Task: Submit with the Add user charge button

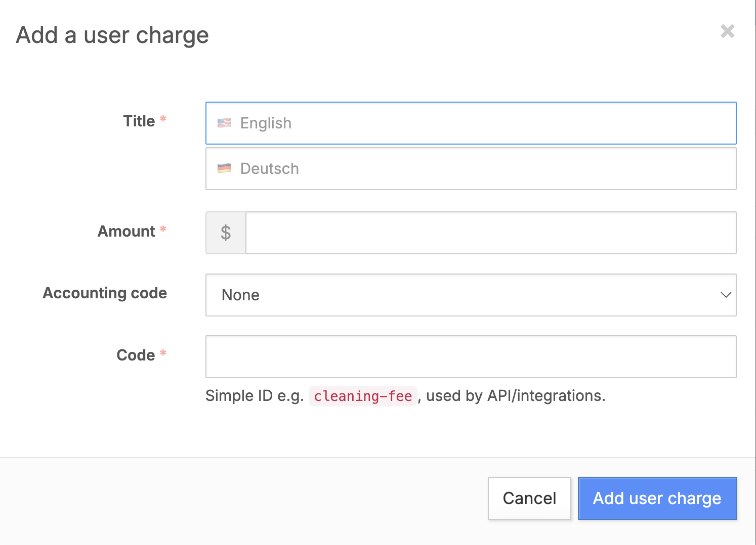Action: pyautogui.click(x=657, y=498)
